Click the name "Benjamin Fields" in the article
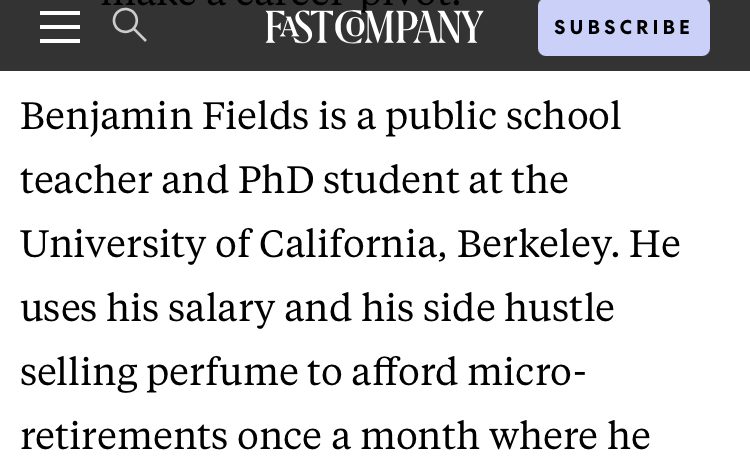Viewport: 750px width, 474px height. tap(164, 117)
